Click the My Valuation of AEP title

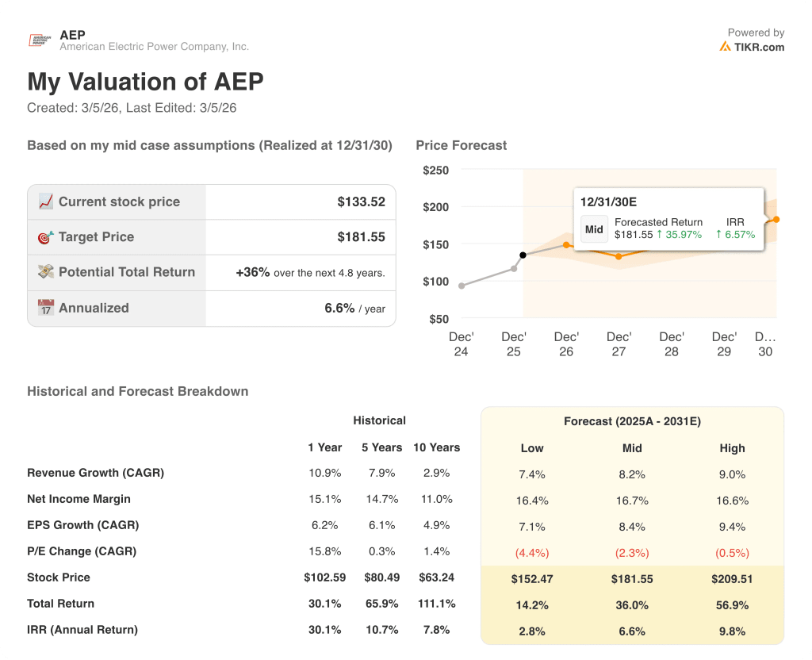[145, 82]
